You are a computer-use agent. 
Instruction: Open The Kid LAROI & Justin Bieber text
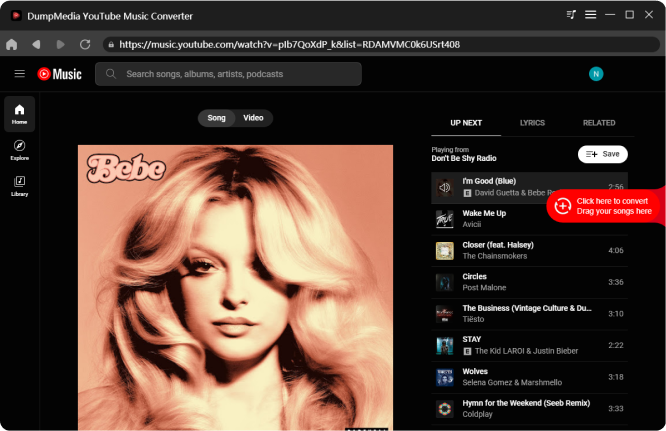coord(526,351)
